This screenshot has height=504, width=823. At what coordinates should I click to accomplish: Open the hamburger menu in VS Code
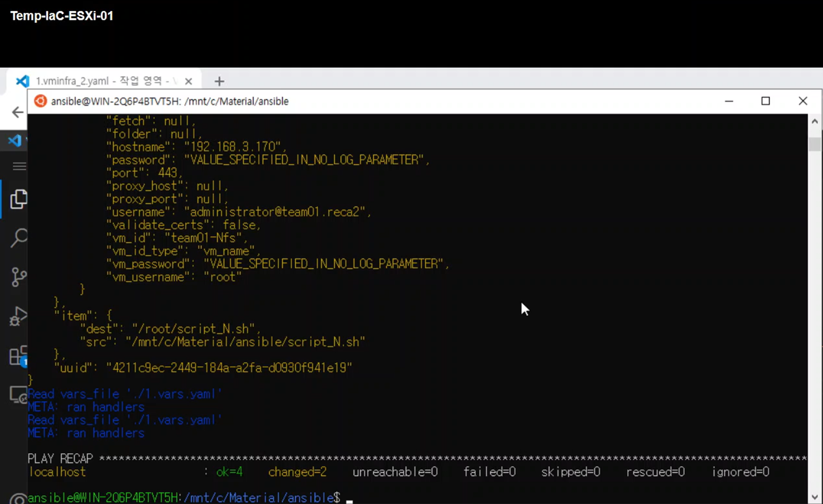coord(19,166)
